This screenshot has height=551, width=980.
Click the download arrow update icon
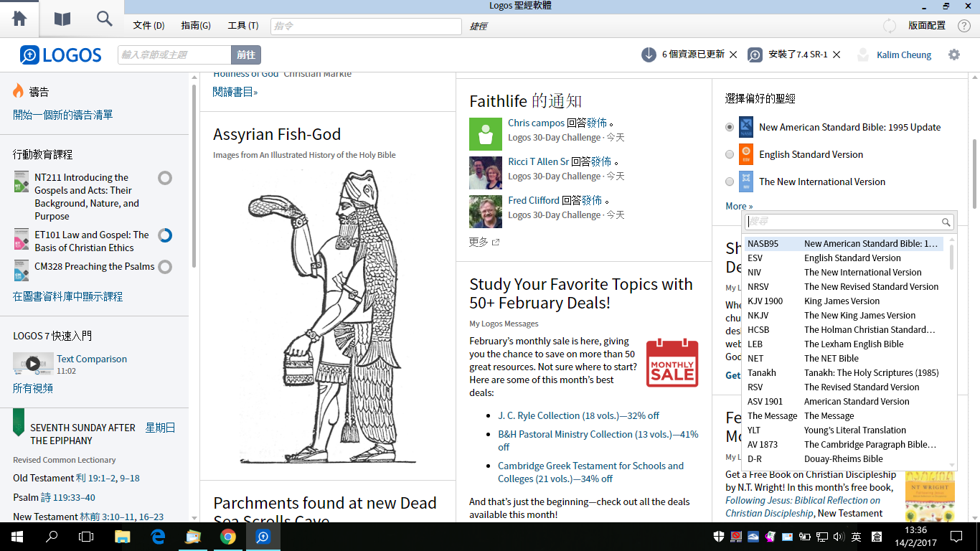point(648,55)
